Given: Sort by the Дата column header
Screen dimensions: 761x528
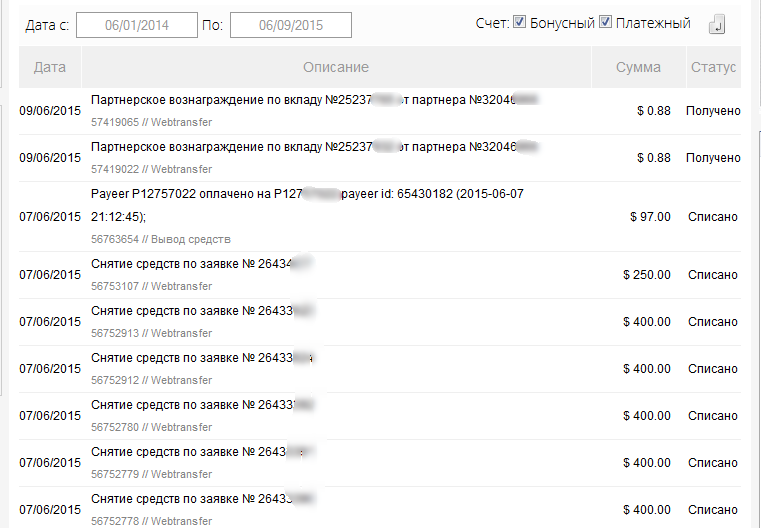Looking at the screenshot, I should (x=50, y=67).
